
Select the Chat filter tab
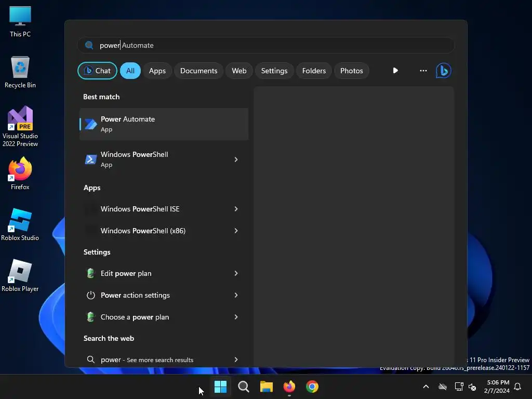[x=97, y=71]
